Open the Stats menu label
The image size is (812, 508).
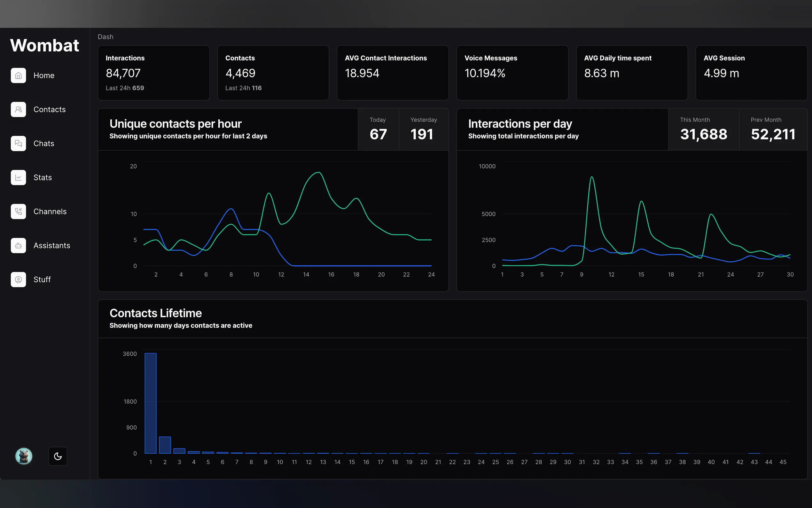pyautogui.click(x=43, y=178)
